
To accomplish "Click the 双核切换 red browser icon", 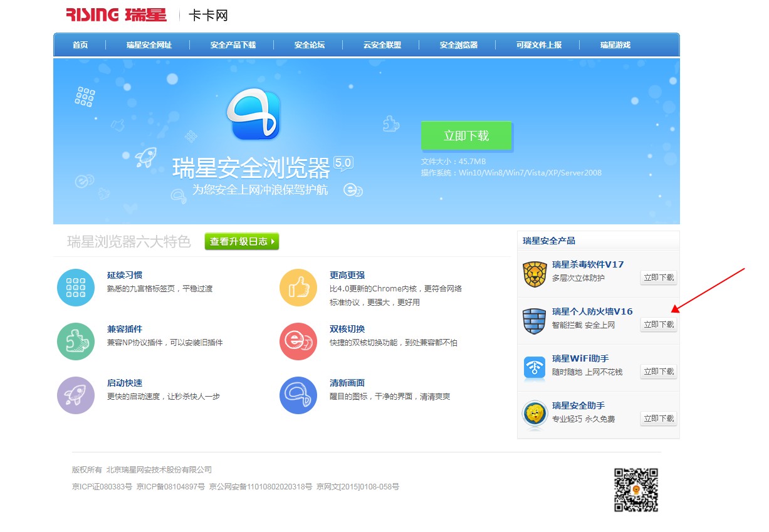I will coord(298,342).
